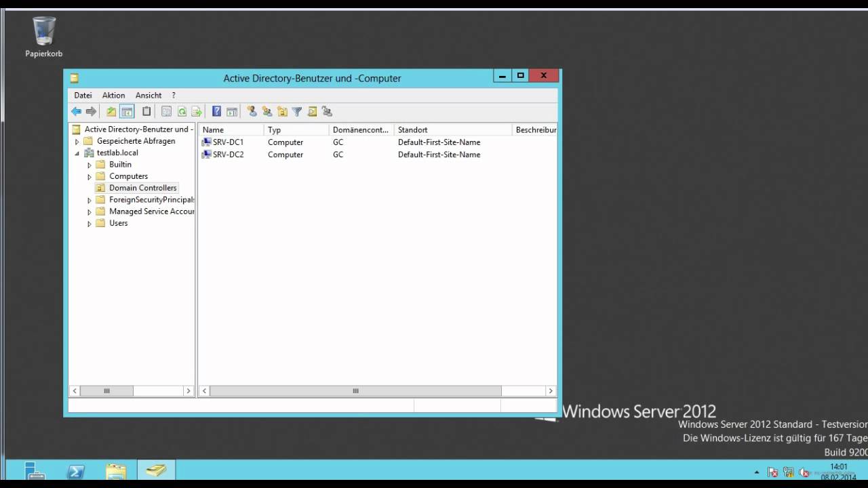Open the Ansicht menu
The image size is (868, 488).
(149, 96)
